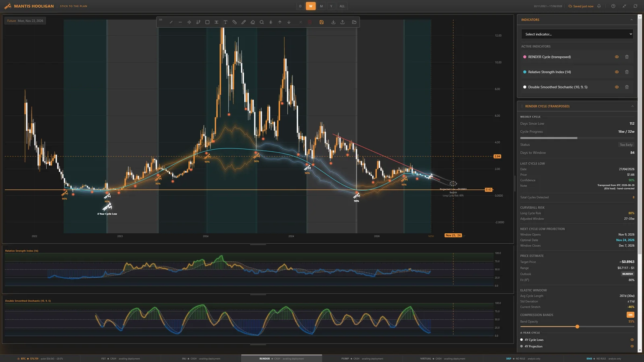Image resolution: width=644 pixels, height=362 pixels.
Task: Collapse the Render Cycle (Transposed) panel
Action: pos(632,106)
